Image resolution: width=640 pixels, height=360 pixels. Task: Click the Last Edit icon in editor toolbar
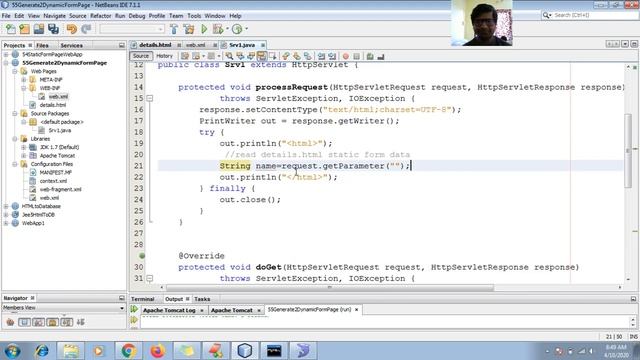[x=185, y=56]
